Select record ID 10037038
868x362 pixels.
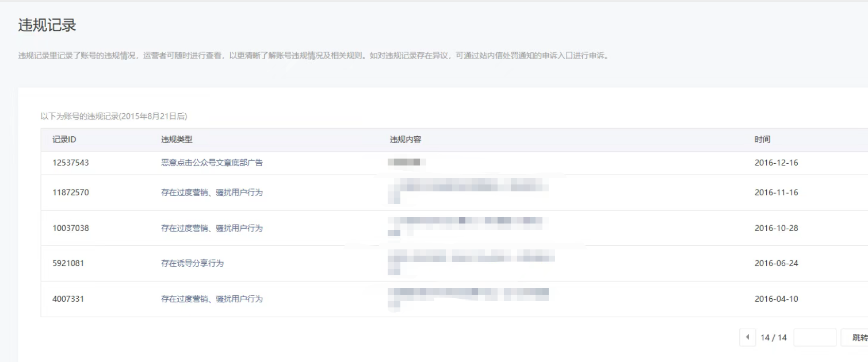tap(71, 228)
